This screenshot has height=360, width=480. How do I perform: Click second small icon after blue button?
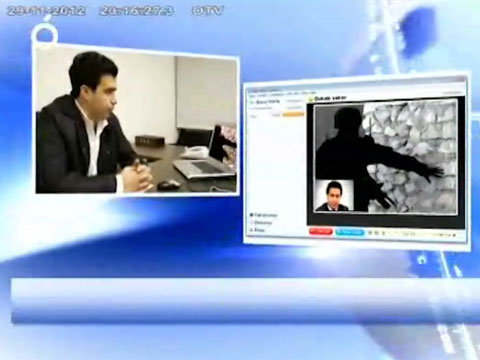click(377, 233)
